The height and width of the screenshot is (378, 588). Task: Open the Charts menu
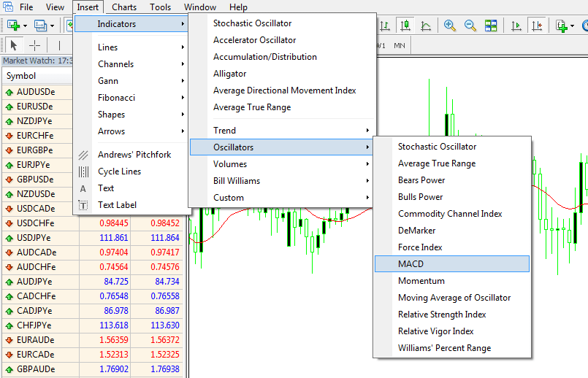point(124,7)
